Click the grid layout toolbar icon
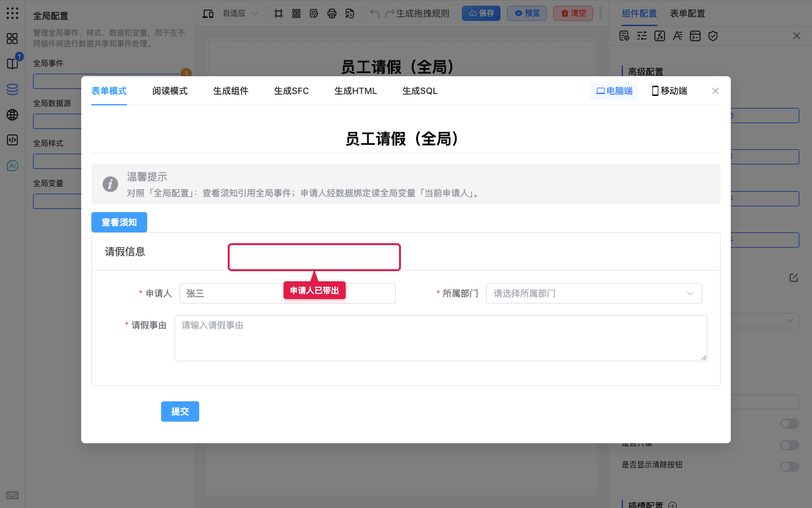 (296, 13)
